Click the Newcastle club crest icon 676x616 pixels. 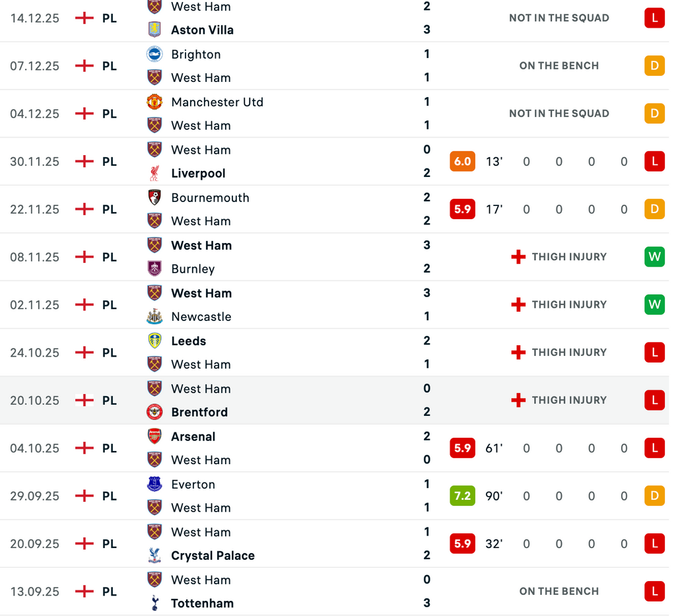click(154, 317)
